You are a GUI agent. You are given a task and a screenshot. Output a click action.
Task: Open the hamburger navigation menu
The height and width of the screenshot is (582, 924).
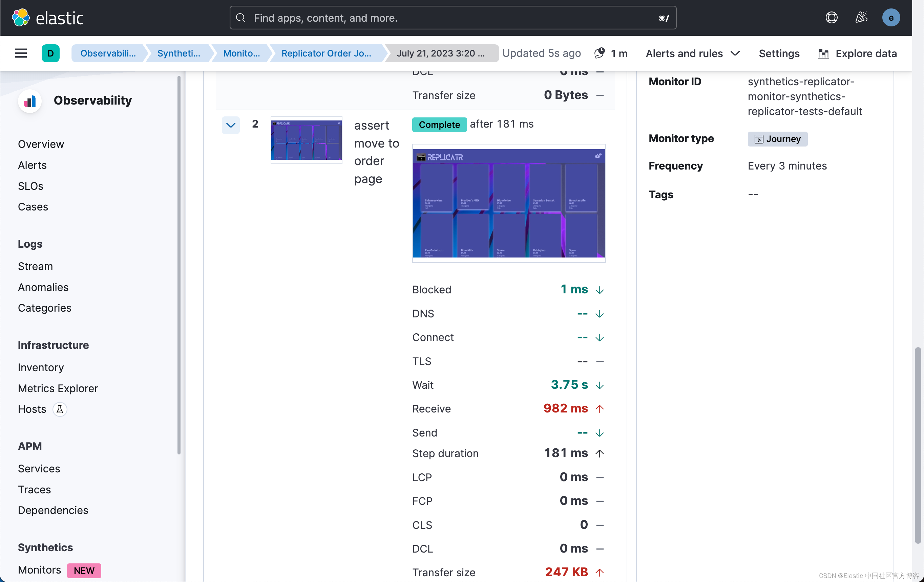click(x=21, y=53)
